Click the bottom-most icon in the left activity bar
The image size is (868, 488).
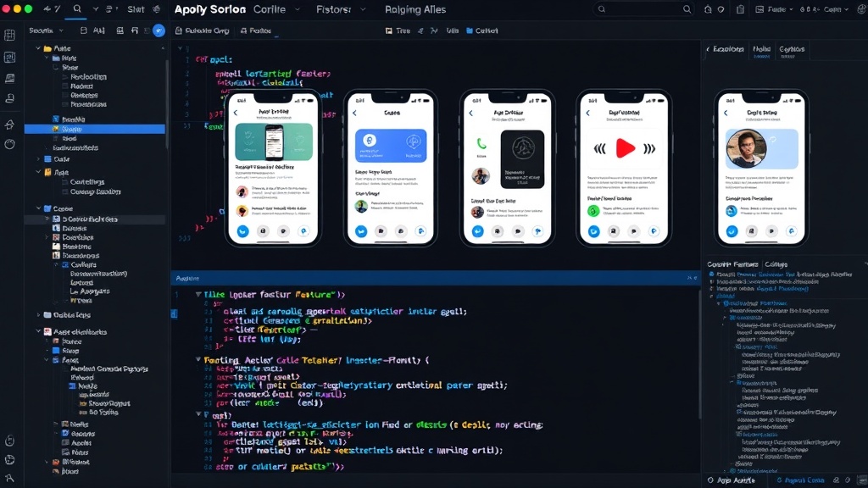9,478
